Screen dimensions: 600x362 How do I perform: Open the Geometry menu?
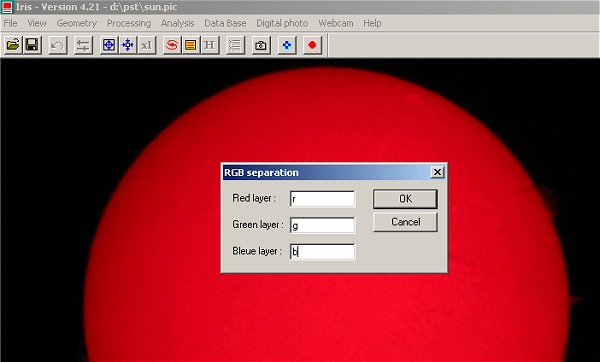click(x=77, y=23)
